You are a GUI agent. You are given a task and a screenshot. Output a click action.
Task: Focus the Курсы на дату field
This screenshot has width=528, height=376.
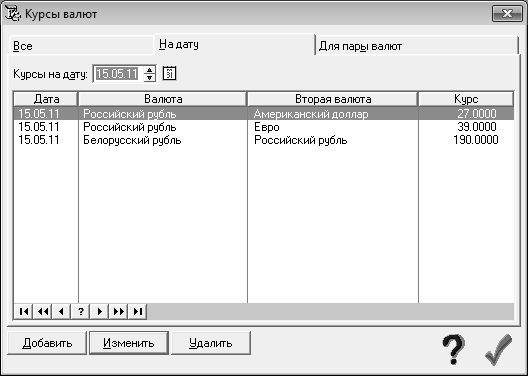(118, 74)
